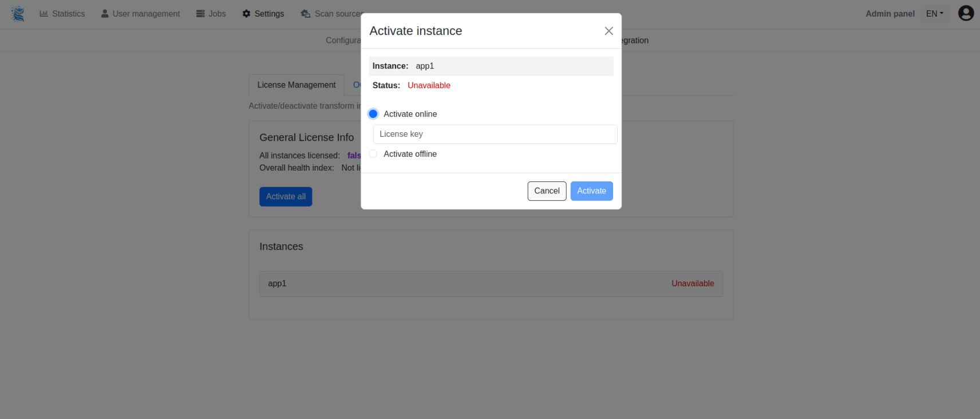Image resolution: width=980 pixels, height=419 pixels.
Task: Click the Statistics bar chart icon
Action: coord(44,14)
